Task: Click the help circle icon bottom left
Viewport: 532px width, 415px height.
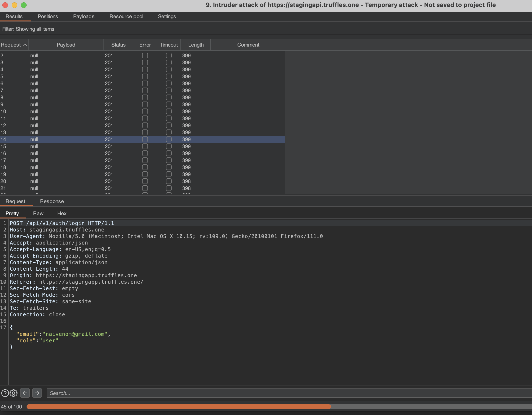Action: point(5,393)
